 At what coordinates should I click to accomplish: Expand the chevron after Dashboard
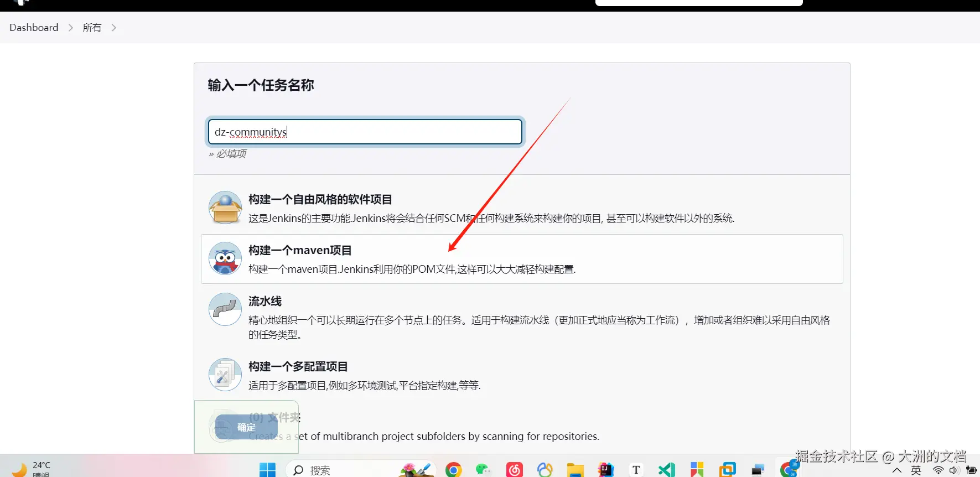point(70,28)
